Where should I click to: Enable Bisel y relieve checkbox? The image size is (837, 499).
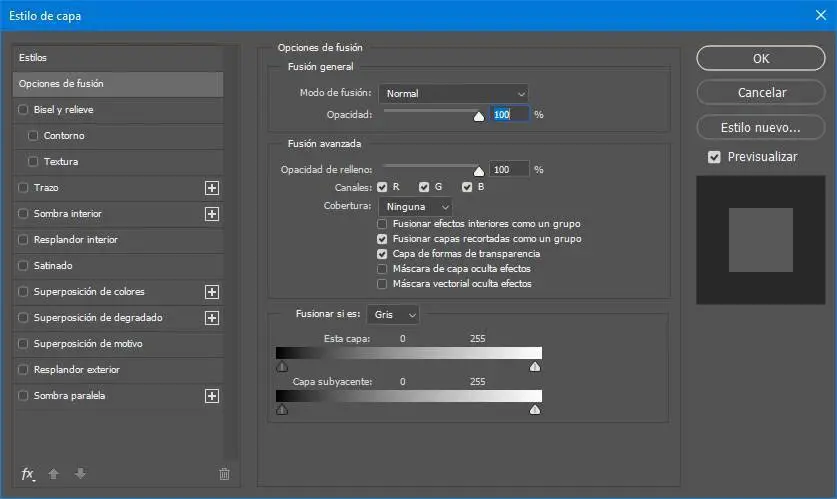23,109
